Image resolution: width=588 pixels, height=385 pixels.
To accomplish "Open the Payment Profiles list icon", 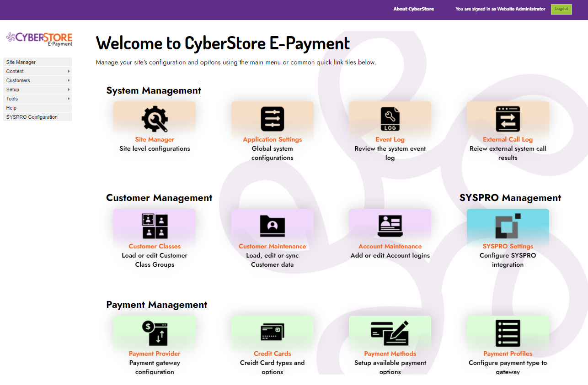I will pyautogui.click(x=508, y=333).
